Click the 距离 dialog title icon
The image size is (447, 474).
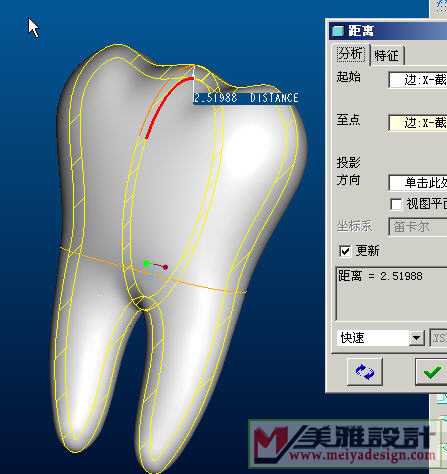coord(338,31)
